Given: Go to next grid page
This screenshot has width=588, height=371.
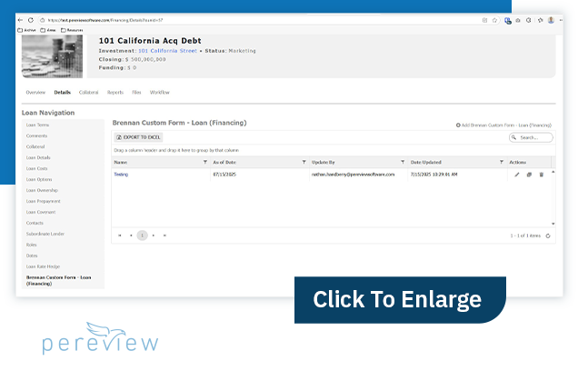Looking at the screenshot, I should [x=154, y=236].
